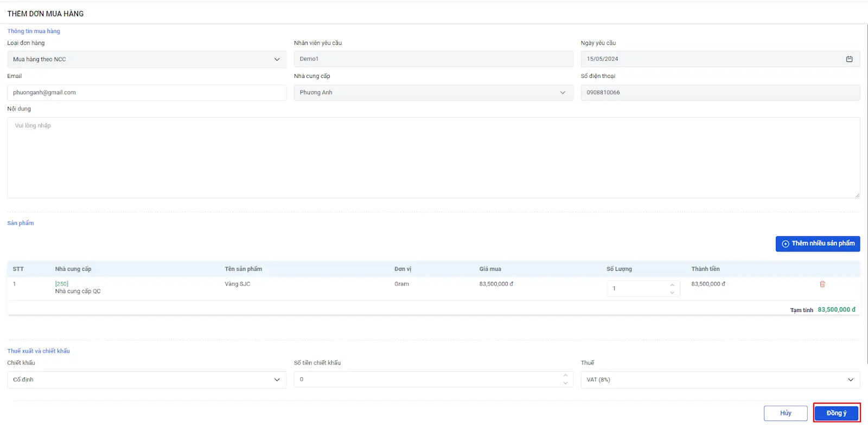Click the Thành tiền column header
Image resolution: width=868 pixels, height=427 pixels.
(705, 269)
